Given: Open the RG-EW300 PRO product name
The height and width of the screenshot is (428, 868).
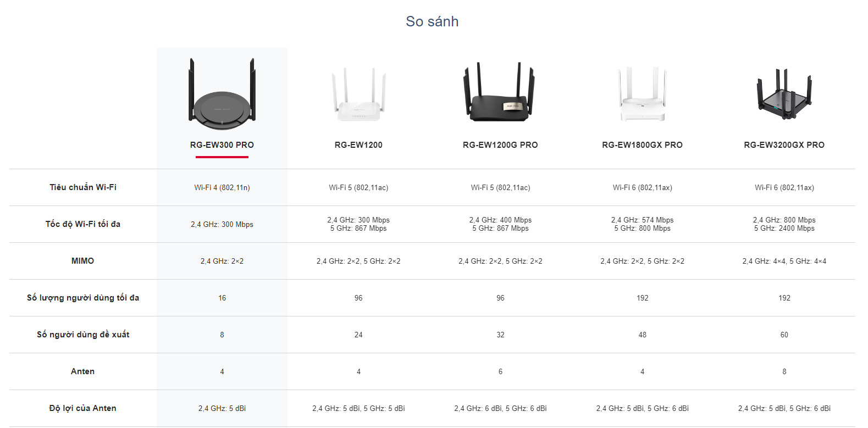Looking at the screenshot, I should 222,145.
